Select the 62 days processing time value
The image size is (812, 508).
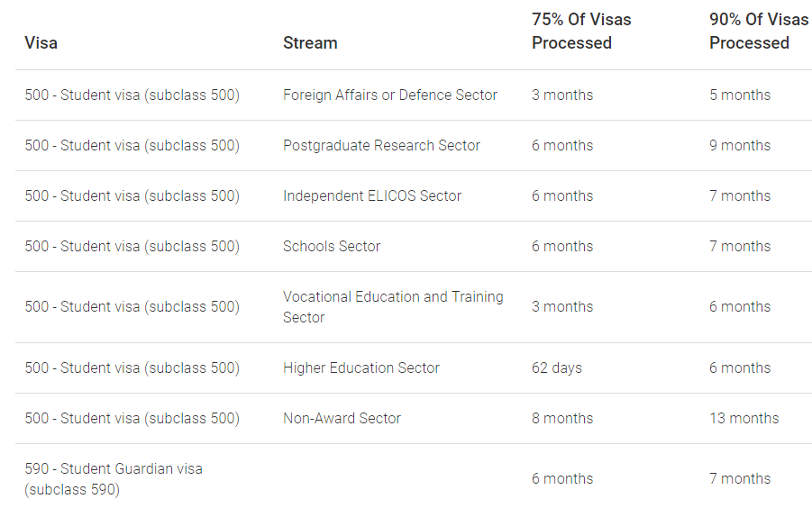[557, 367]
